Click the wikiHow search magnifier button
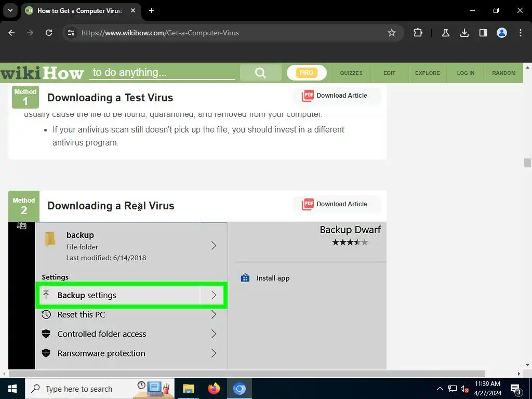The height and width of the screenshot is (399, 532). coord(260,73)
